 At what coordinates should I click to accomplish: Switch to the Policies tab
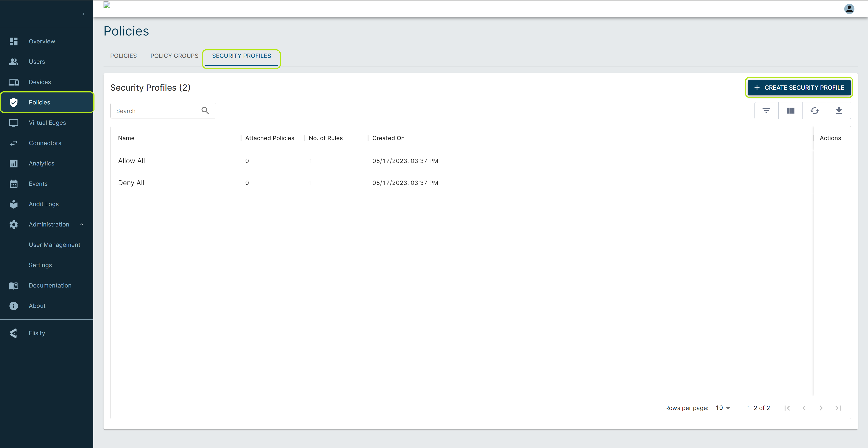[x=123, y=56]
